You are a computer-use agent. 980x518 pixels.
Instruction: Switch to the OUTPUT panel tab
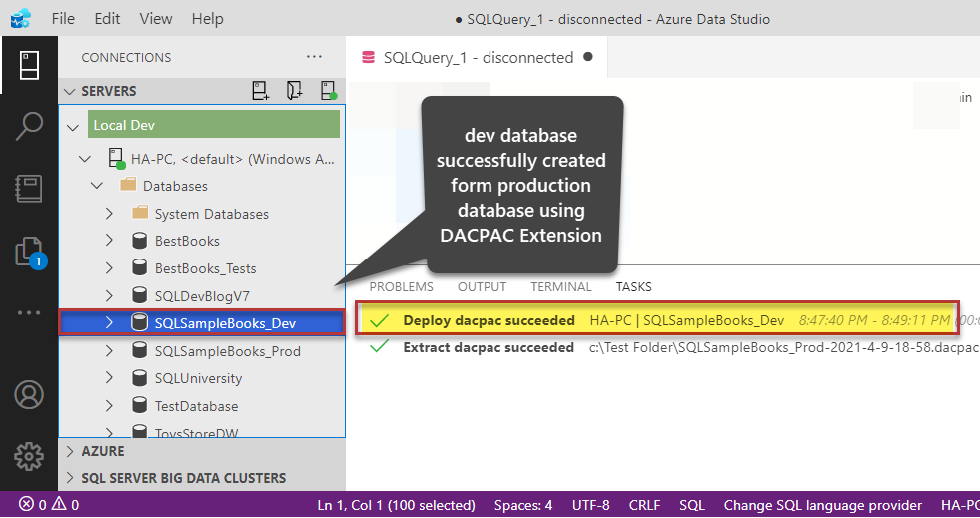point(482,287)
